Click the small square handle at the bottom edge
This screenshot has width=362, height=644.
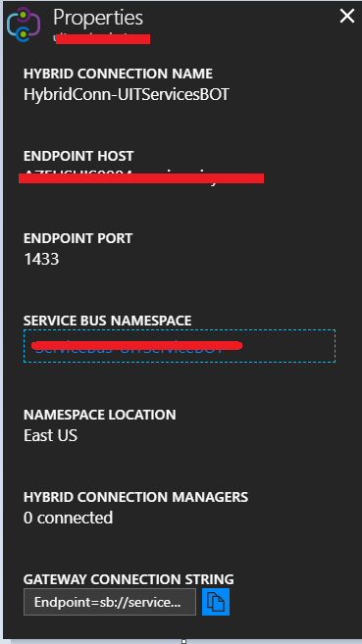[x=183, y=641]
